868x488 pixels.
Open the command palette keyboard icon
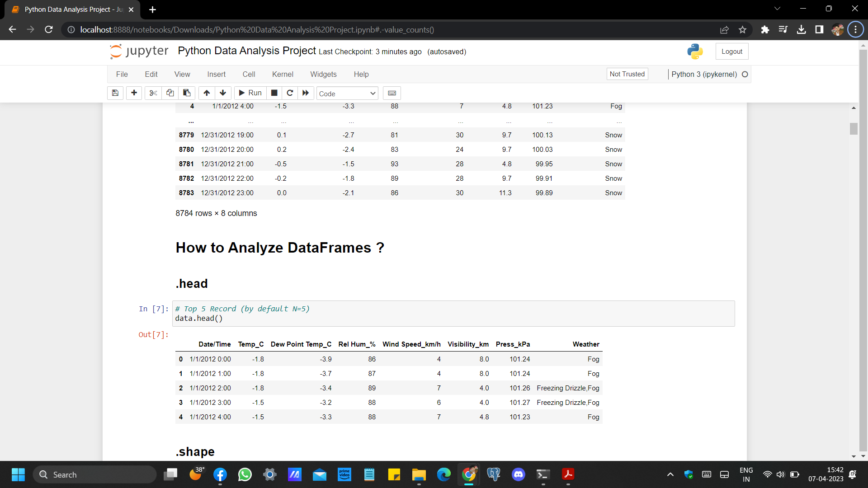392,93
